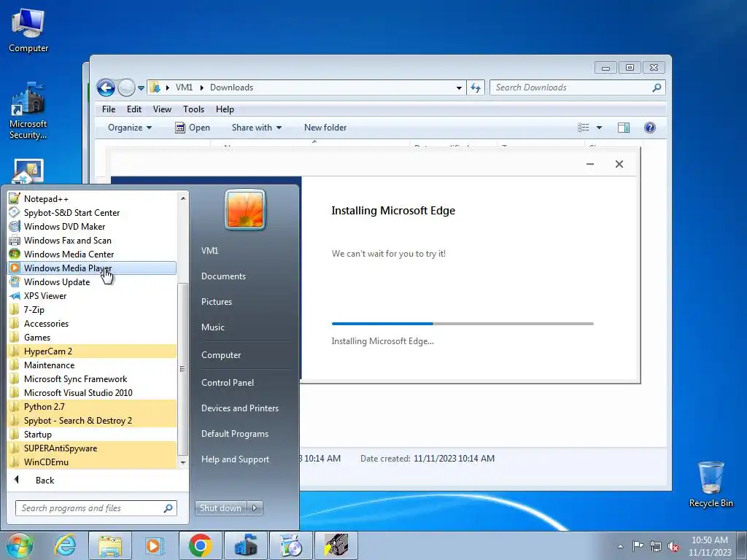Viewport: 747px width, 560px height.
Task: Open the SUPERAntiSpyware folder
Action: click(92, 448)
